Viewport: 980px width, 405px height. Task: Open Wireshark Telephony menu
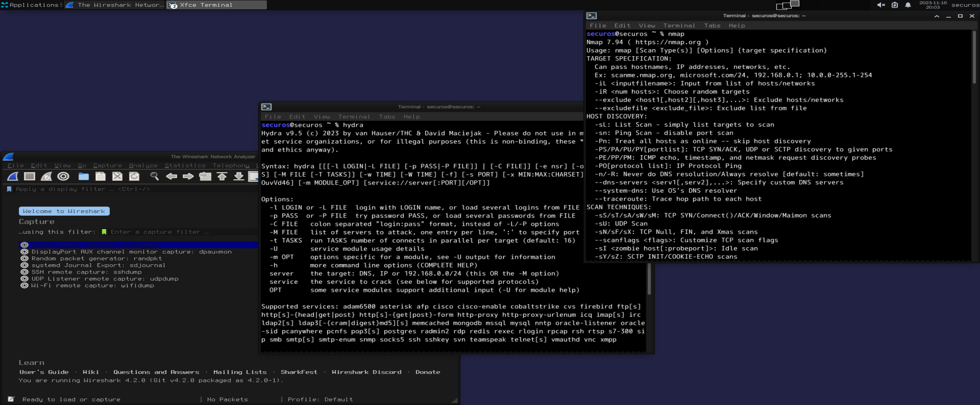pos(231,166)
